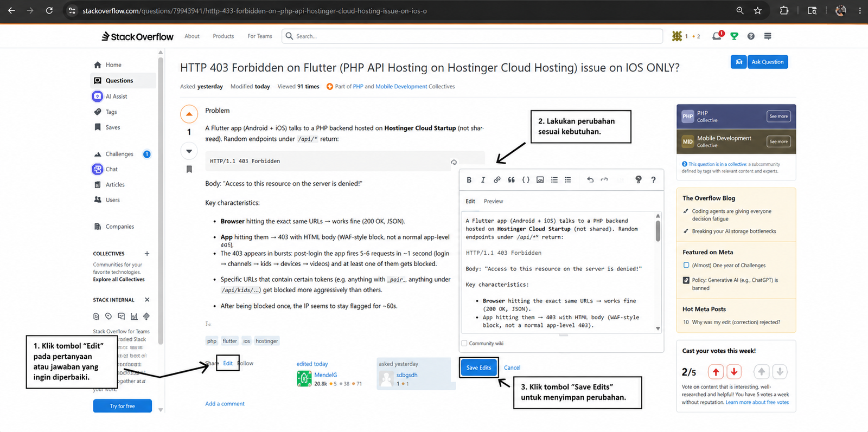Click the Ask Question button
The height and width of the screenshot is (432, 868).
[x=768, y=62]
